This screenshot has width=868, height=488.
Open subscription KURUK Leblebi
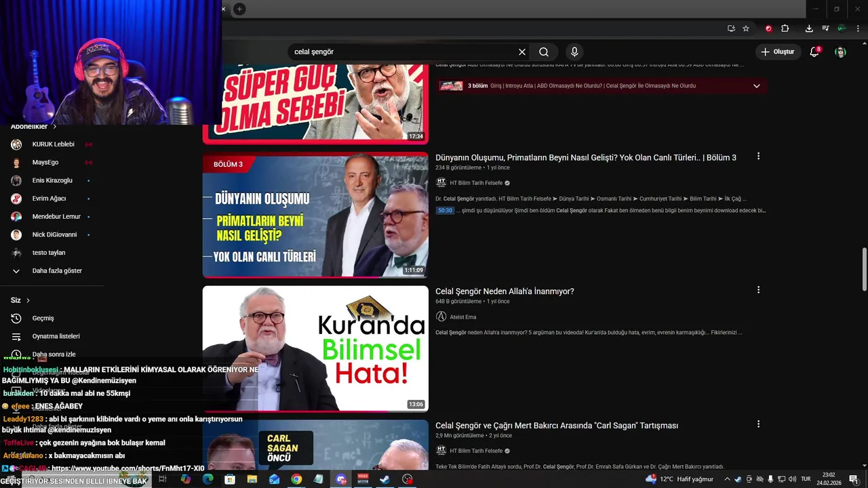(x=53, y=144)
